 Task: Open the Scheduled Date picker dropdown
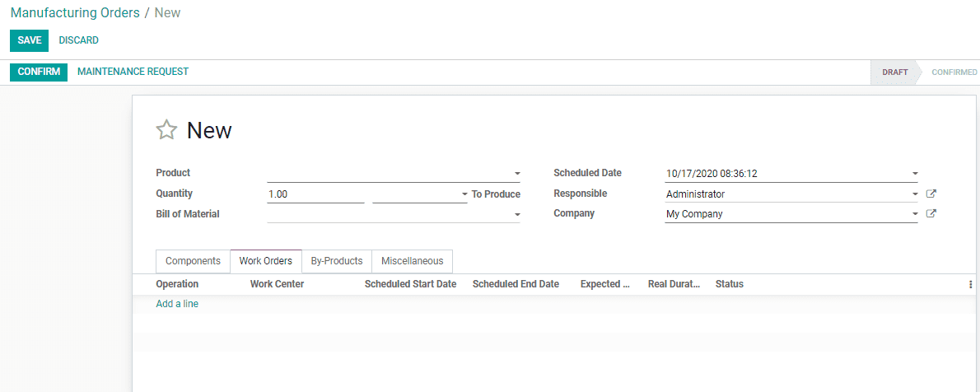(914, 174)
